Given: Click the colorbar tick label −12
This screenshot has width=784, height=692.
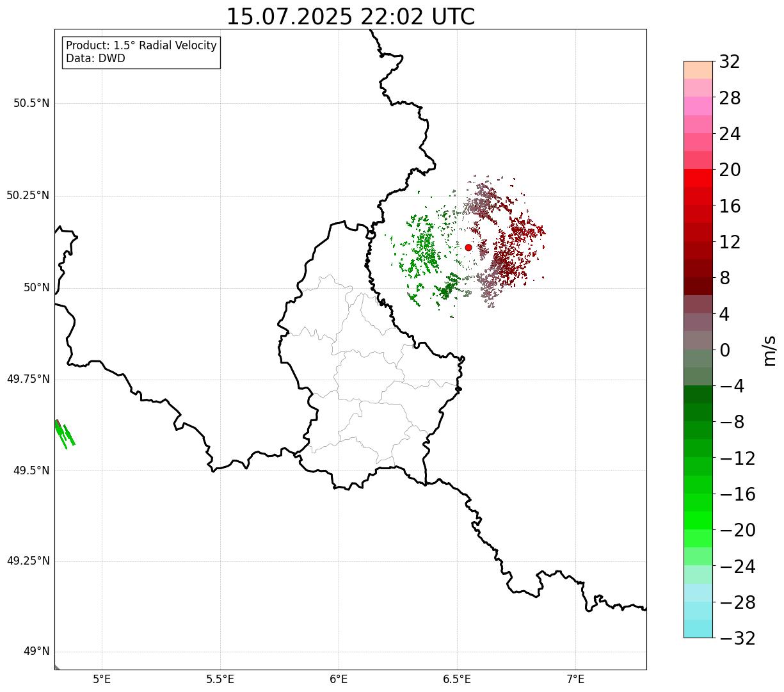Looking at the screenshot, I should [737, 458].
